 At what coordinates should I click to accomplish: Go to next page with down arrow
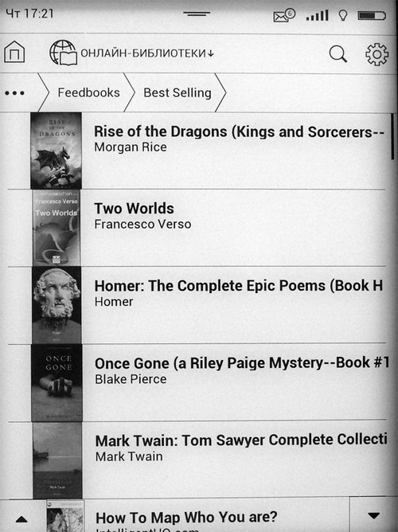pyautogui.click(x=373, y=516)
